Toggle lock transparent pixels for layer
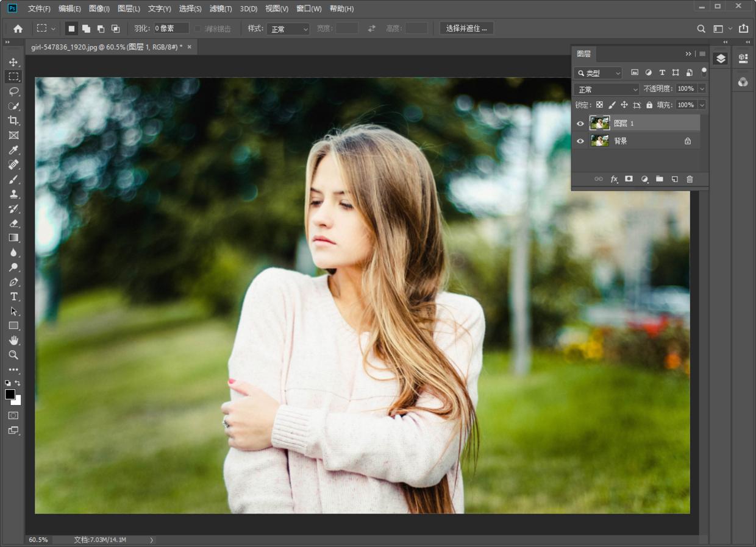Screen dimensions: 756x547 point(599,105)
